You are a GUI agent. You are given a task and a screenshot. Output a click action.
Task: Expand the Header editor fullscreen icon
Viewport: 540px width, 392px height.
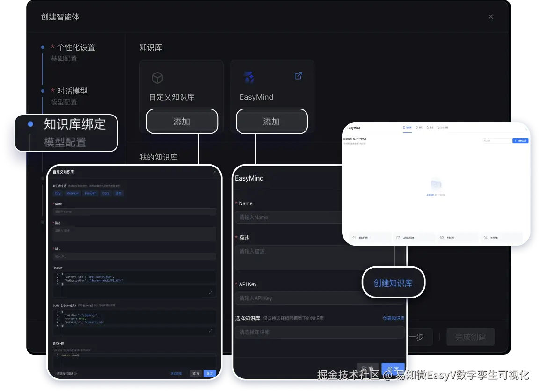211,292
